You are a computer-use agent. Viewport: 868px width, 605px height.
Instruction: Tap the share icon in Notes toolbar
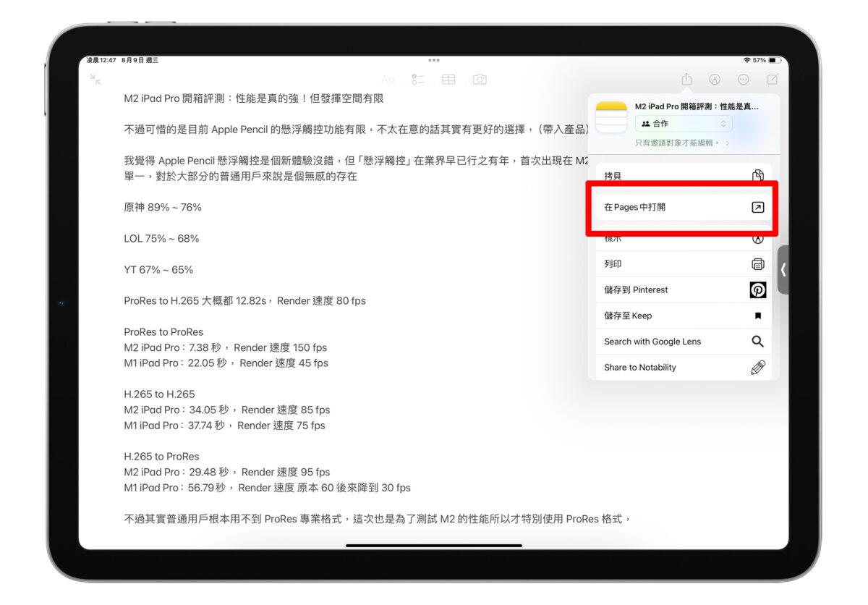686,80
